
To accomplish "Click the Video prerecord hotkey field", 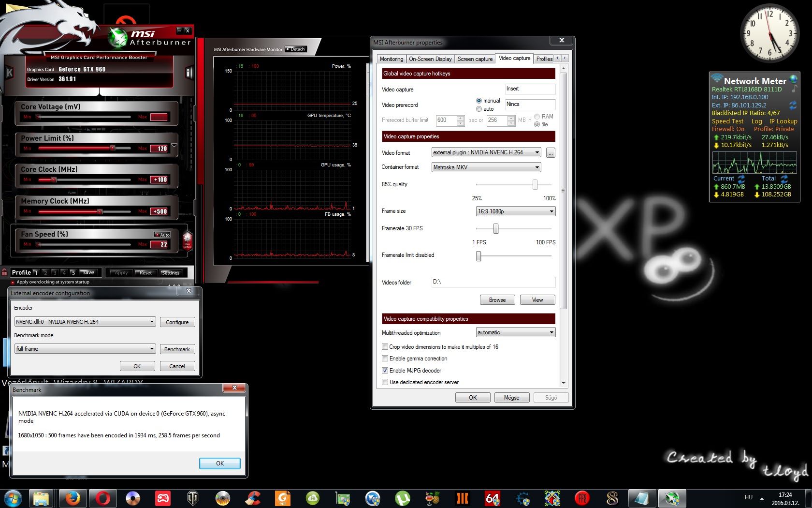I will click(530, 105).
